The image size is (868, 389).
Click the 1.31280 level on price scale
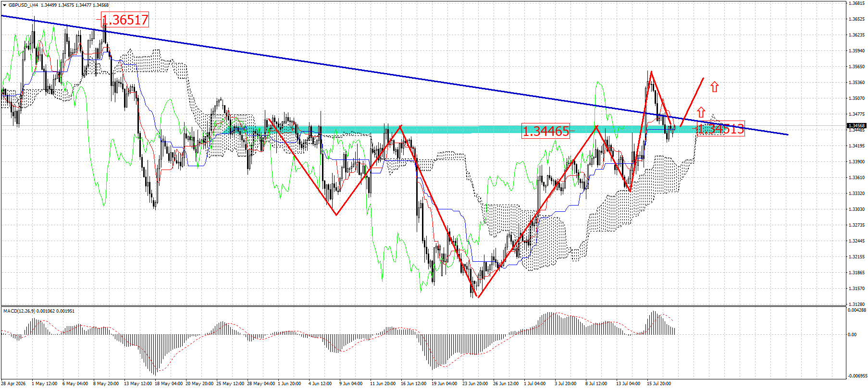(856, 304)
